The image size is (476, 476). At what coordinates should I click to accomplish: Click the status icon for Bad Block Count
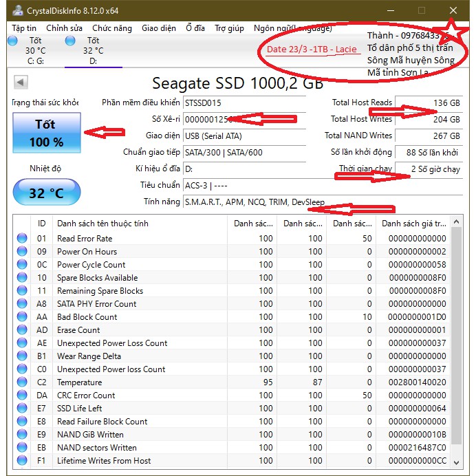[x=22, y=316]
